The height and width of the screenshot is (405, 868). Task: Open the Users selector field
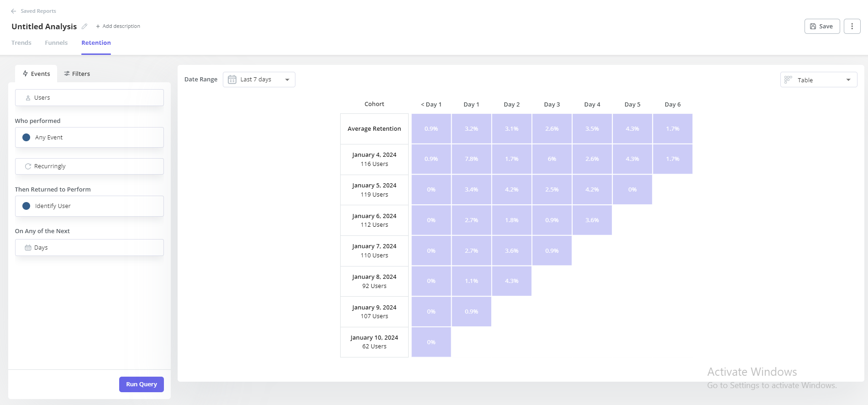tap(89, 97)
